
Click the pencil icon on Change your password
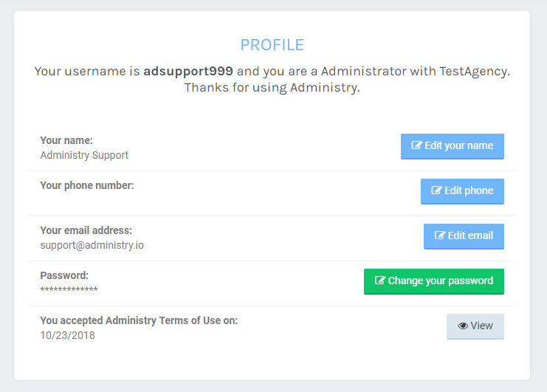380,281
